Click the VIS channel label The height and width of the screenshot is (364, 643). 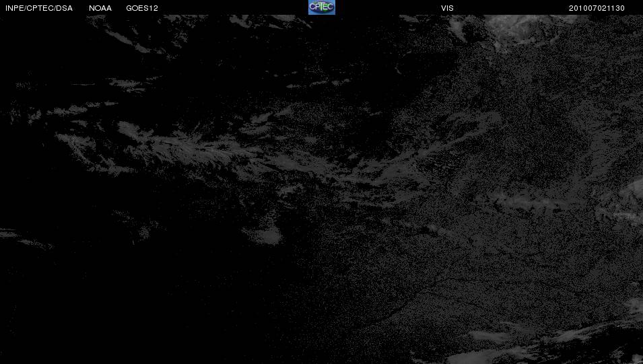(x=447, y=8)
